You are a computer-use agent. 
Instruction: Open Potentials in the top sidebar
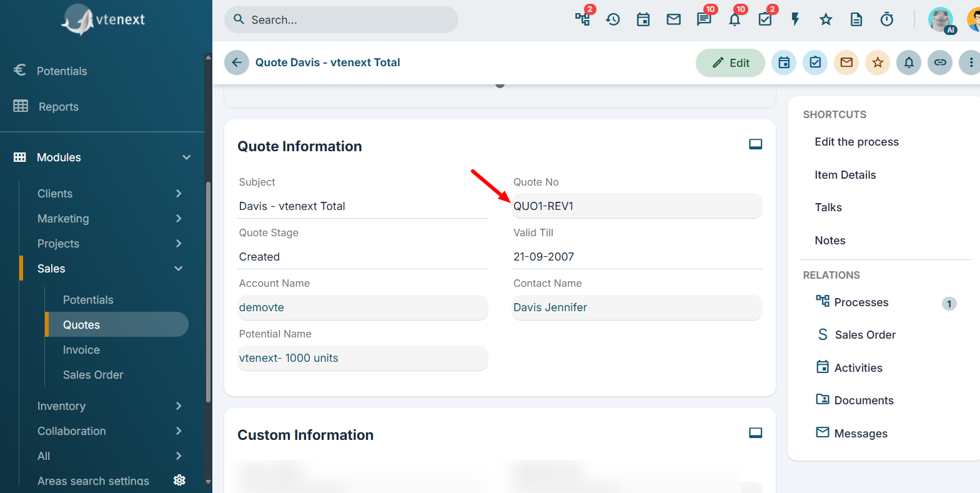[x=62, y=71]
